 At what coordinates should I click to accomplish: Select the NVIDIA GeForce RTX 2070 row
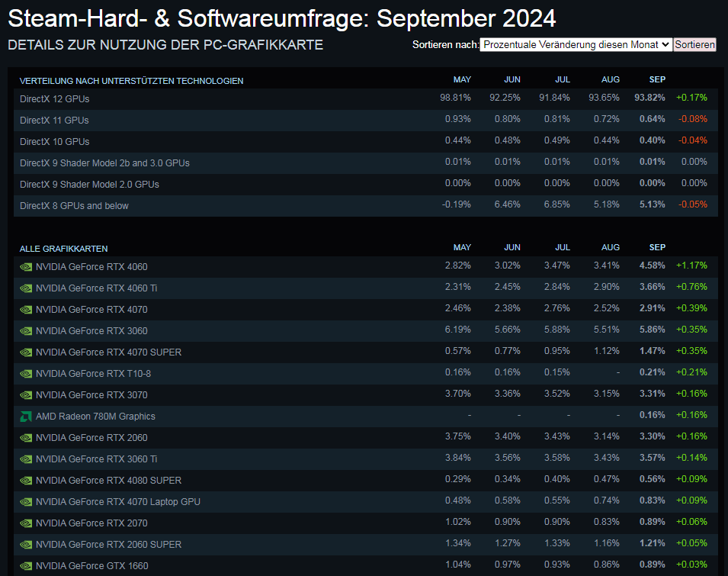pos(91,523)
